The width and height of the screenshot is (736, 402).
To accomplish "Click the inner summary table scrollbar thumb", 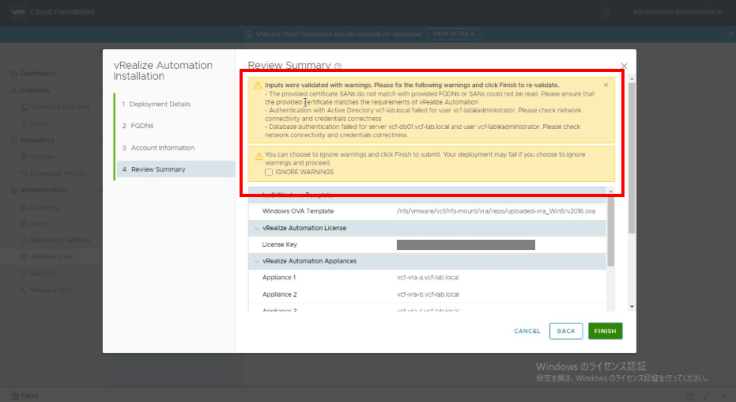I will [611, 231].
